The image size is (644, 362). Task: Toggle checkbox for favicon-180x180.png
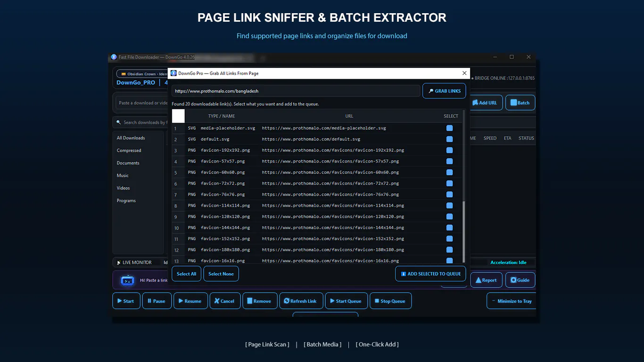click(449, 250)
